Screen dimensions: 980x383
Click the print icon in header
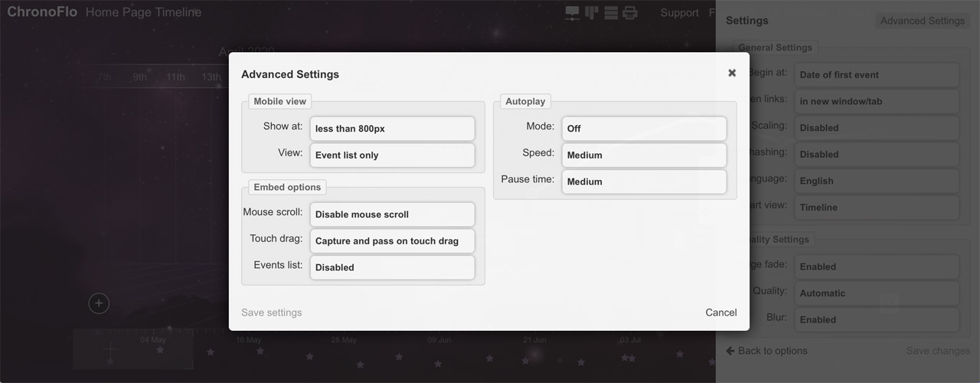[630, 13]
